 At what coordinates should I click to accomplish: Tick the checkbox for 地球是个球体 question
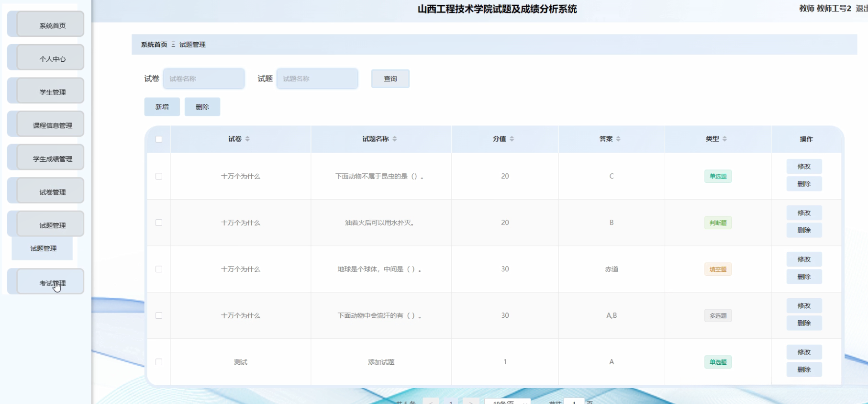pos(159,269)
